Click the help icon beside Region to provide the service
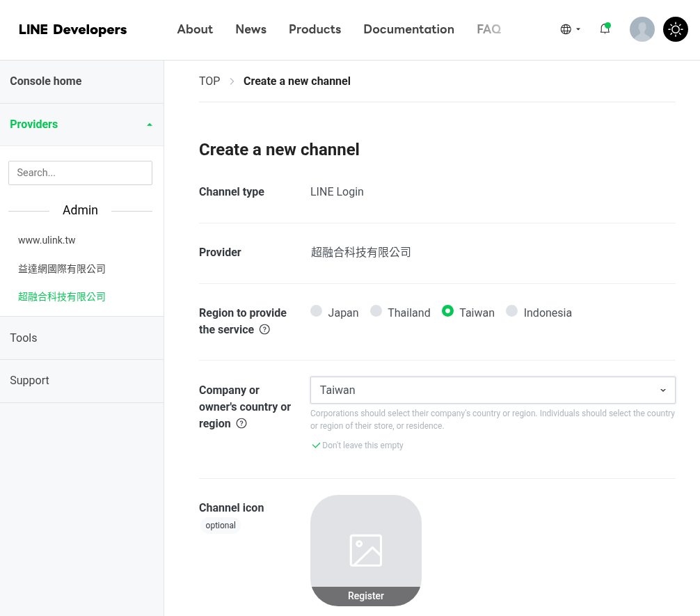Image resolution: width=700 pixels, height=616 pixels. [x=264, y=330]
